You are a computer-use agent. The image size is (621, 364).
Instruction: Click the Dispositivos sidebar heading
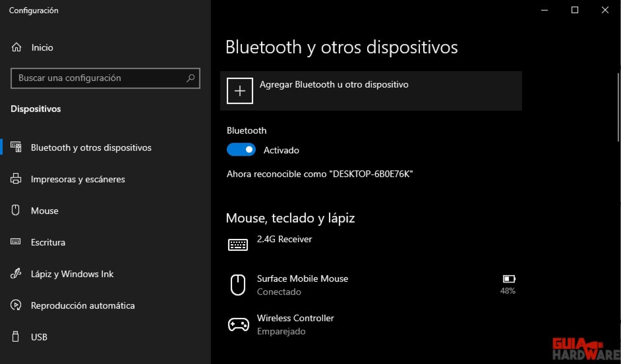pyautogui.click(x=36, y=109)
